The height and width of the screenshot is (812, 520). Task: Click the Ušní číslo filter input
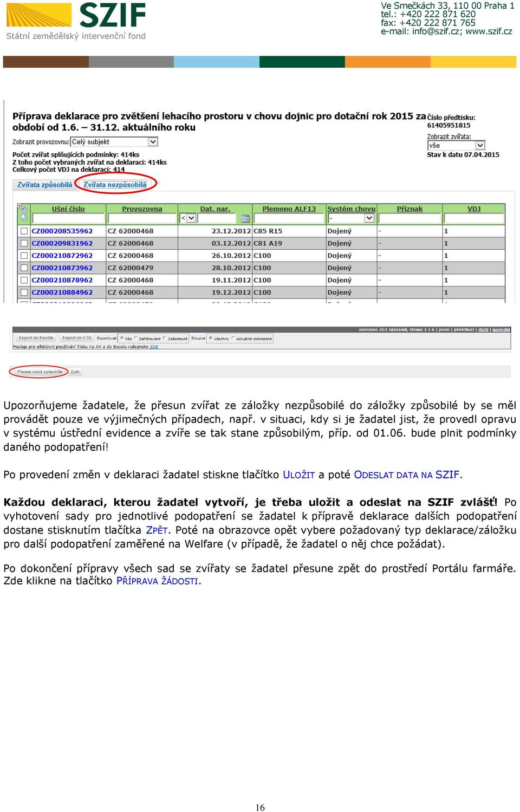(x=68, y=218)
